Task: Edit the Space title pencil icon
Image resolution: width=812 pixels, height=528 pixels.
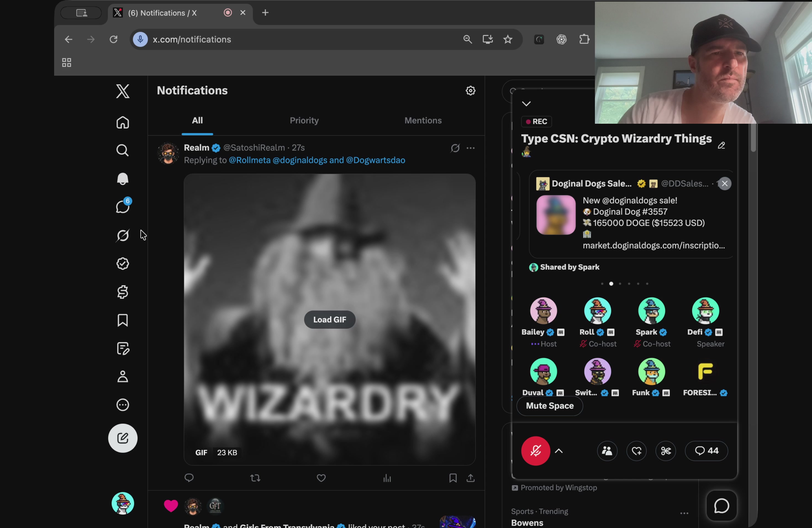Action: tap(721, 145)
